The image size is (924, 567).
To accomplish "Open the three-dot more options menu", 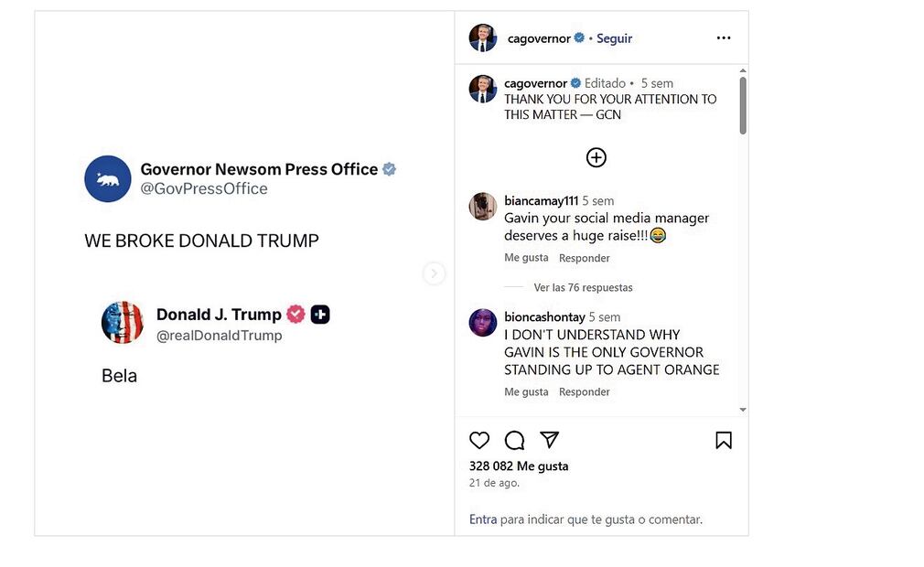I will pyautogui.click(x=724, y=38).
